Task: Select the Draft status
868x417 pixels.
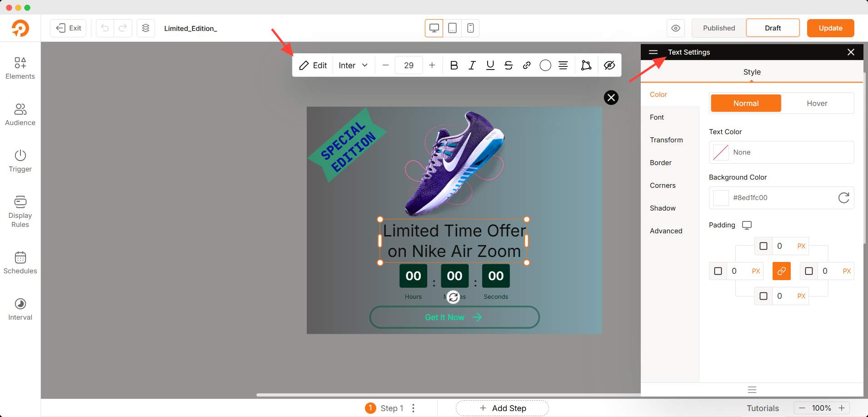Action: 773,28
